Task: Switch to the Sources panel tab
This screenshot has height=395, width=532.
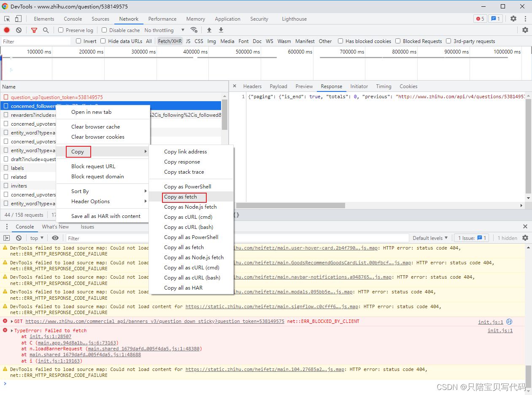Action: click(x=100, y=19)
